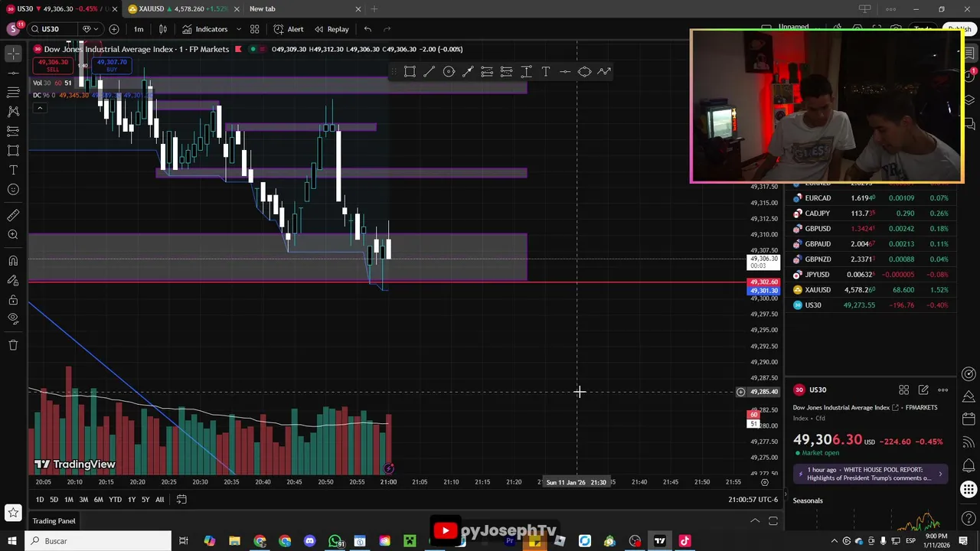Open TikTok from the taskbar

click(684, 541)
